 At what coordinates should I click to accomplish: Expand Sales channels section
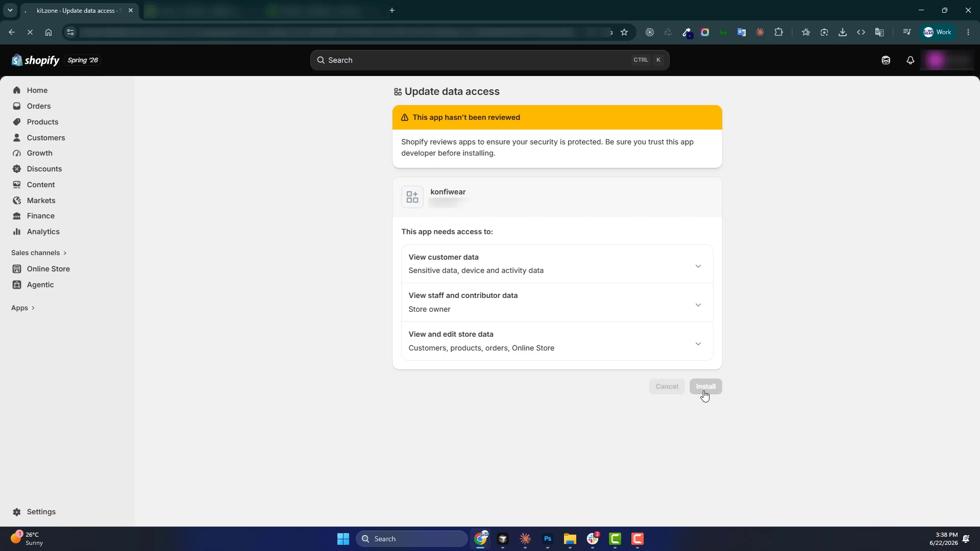(39, 253)
